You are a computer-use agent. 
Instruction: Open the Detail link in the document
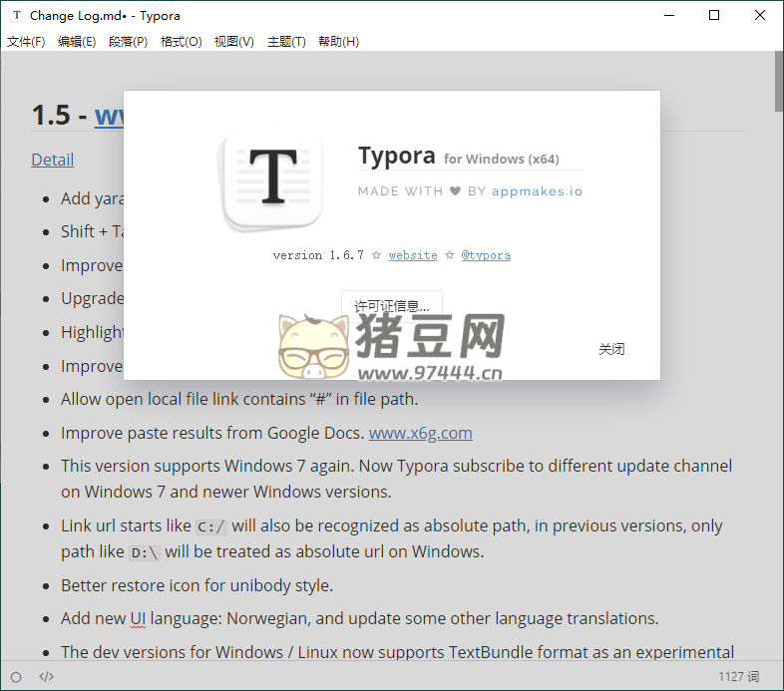(52, 160)
